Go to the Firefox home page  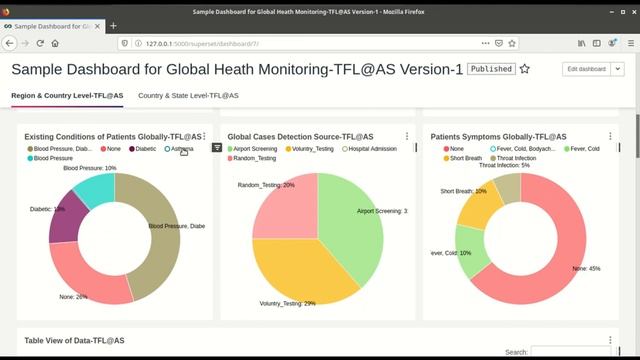pos(55,43)
